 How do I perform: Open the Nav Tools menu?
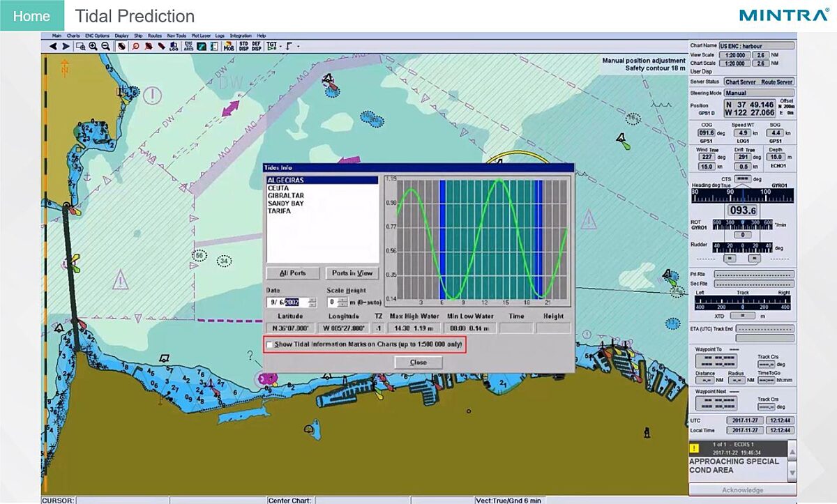click(176, 36)
